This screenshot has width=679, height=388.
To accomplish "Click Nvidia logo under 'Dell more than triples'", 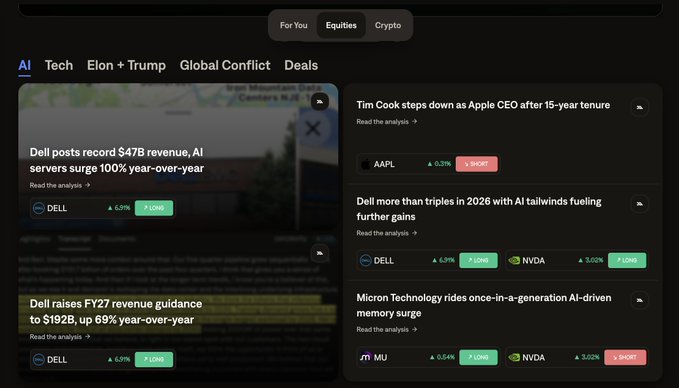I will (x=514, y=261).
